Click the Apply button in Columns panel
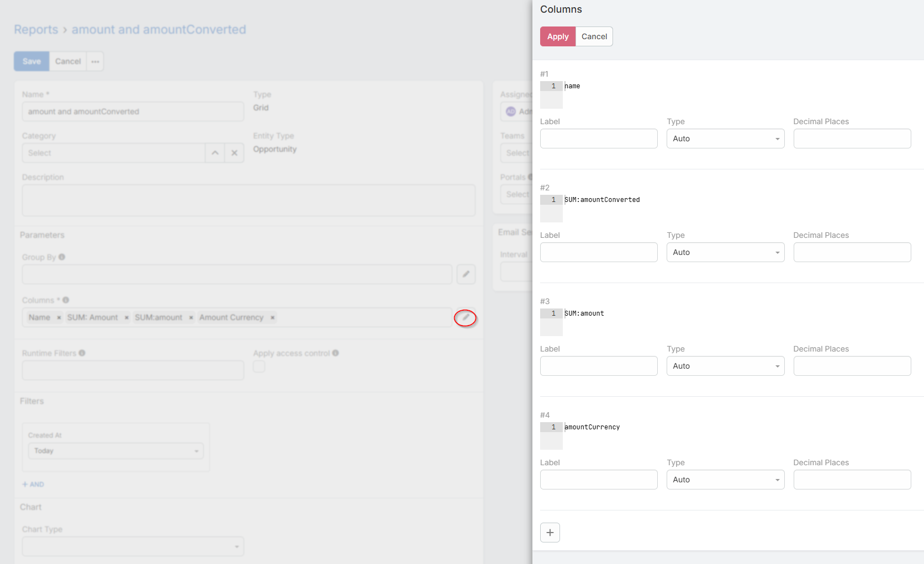Screen dimensions: 924x564 point(557,36)
